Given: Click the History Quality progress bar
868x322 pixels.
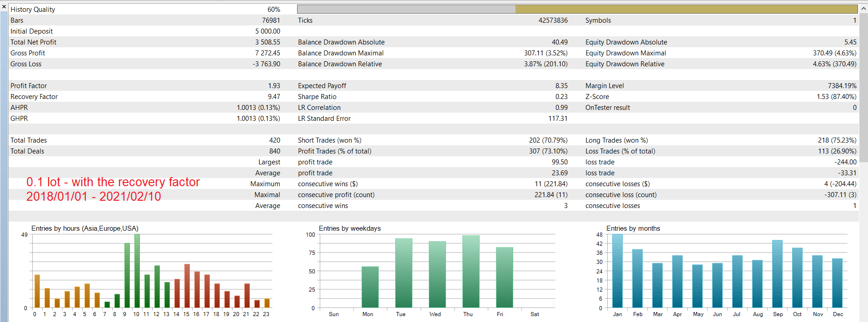Looking at the screenshot, I should tap(577, 9).
